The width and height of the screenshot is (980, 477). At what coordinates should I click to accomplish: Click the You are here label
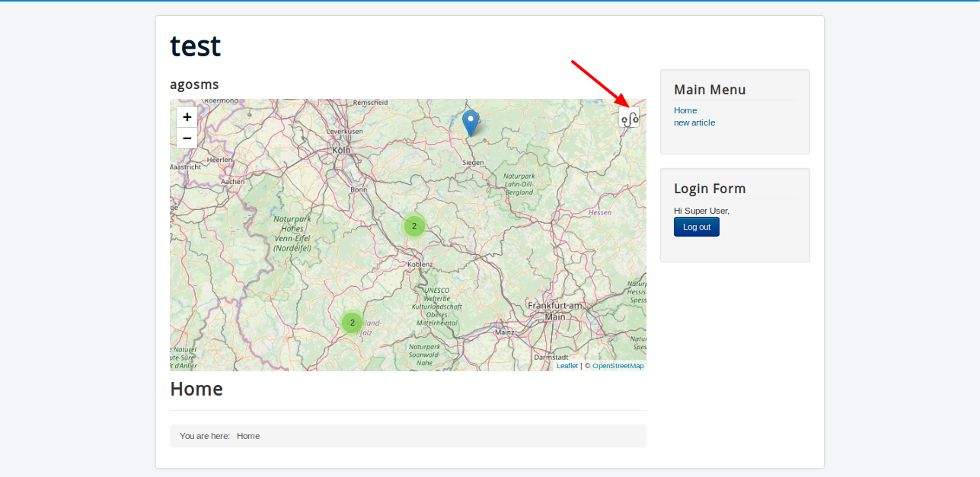205,436
